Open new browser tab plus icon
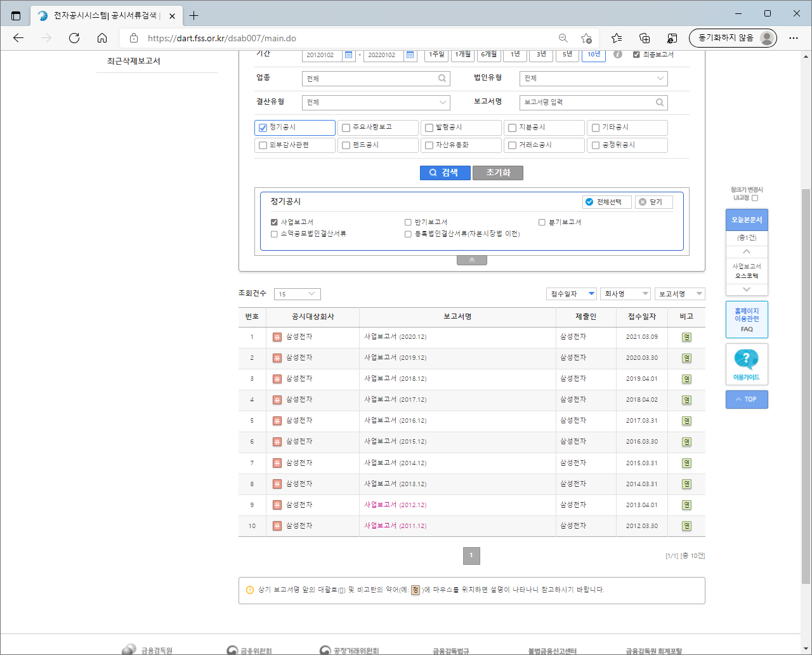Image resolution: width=812 pixels, height=655 pixels. pos(193,15)
